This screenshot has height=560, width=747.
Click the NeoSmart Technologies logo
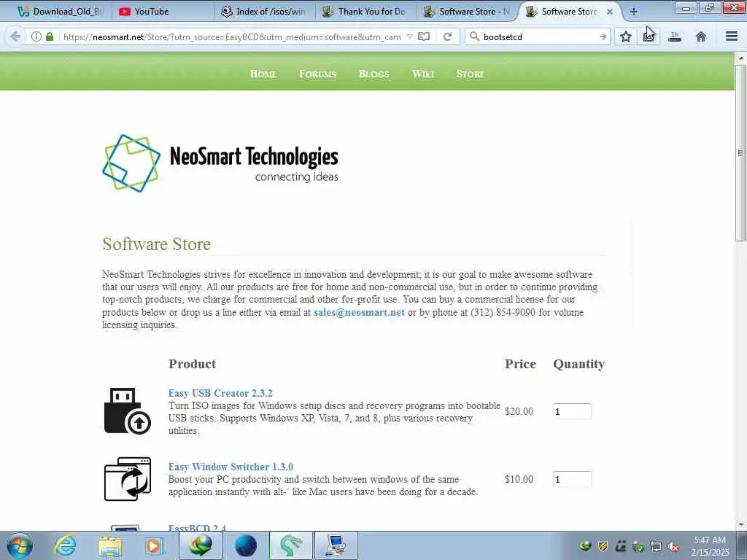click(220, 163)
